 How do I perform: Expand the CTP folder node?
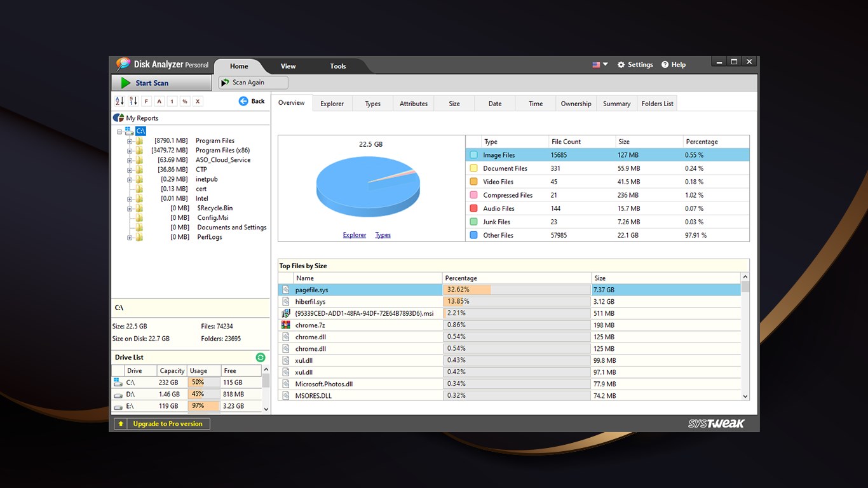(x=129, y=170)
